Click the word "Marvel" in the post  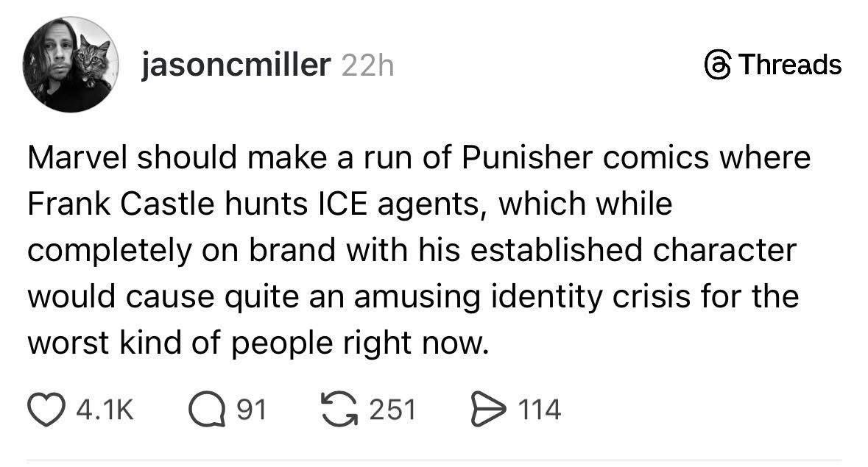82,160
